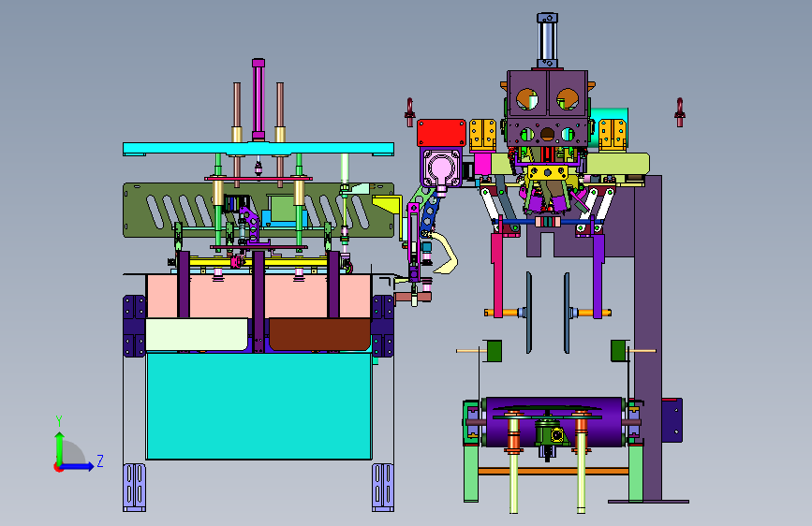Click the red box near the center
This screenshot has width=812, height=526.
[x=441, y=133]
